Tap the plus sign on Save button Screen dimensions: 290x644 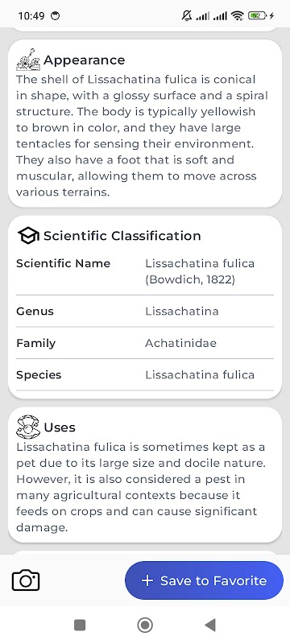147,580
